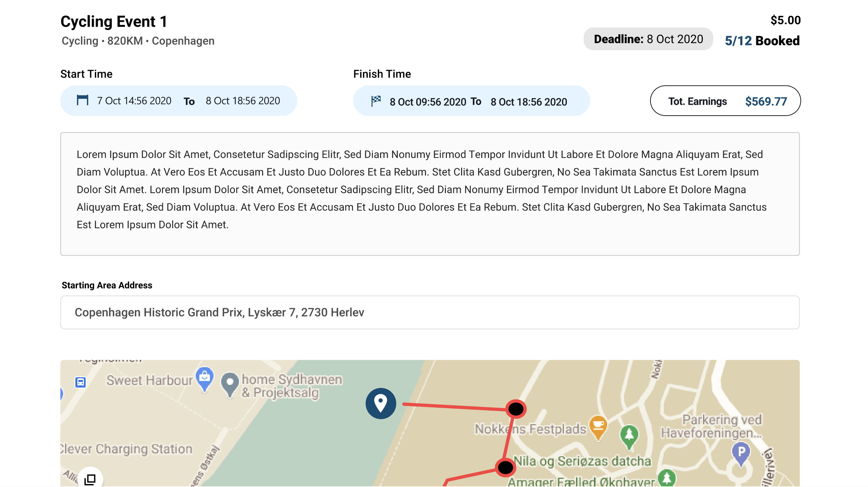
Task: Click the start date 7 Oct 14:56 2020
Action: coord(134,101)
